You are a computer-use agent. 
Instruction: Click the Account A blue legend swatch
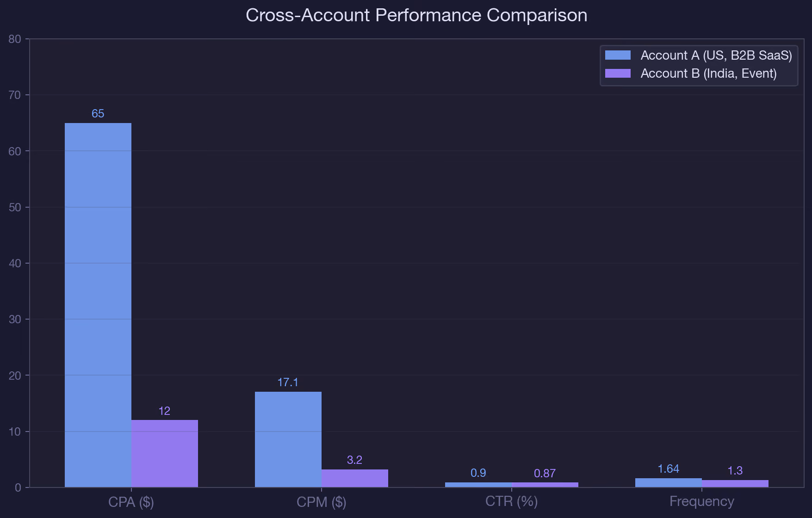click(x=618, y=55)
